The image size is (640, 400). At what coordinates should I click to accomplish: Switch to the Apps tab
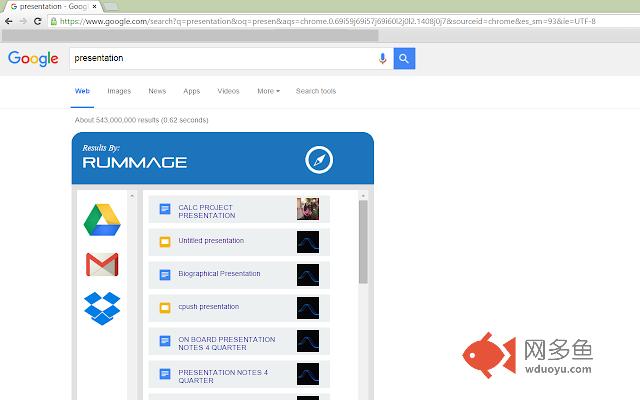pyautogui.click(x=192, y=91)
